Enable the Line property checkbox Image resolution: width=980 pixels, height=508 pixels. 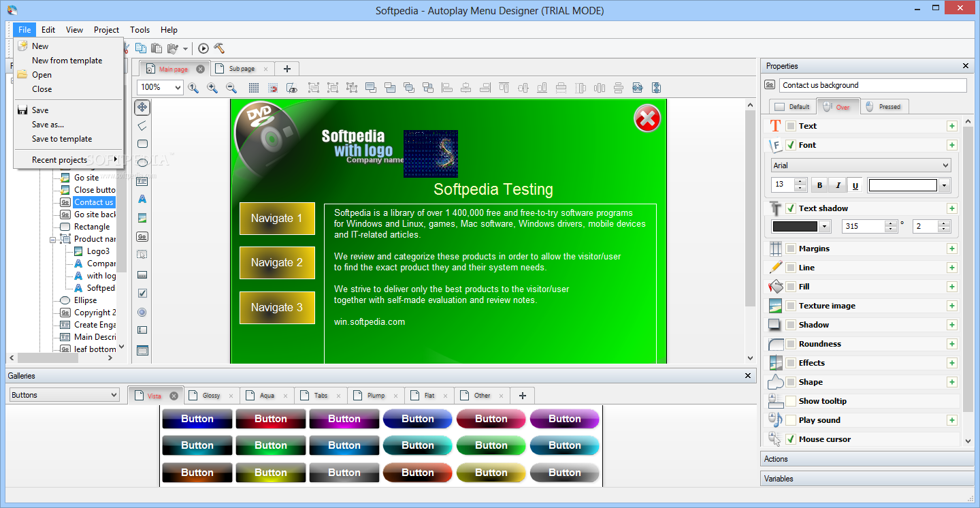point(790,268)
